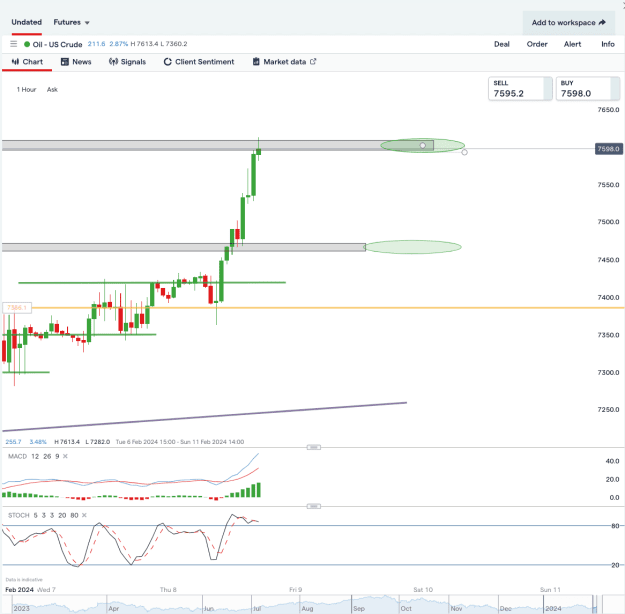Click the BUY 7598.0 price button
625x614 pixels.
588,89
